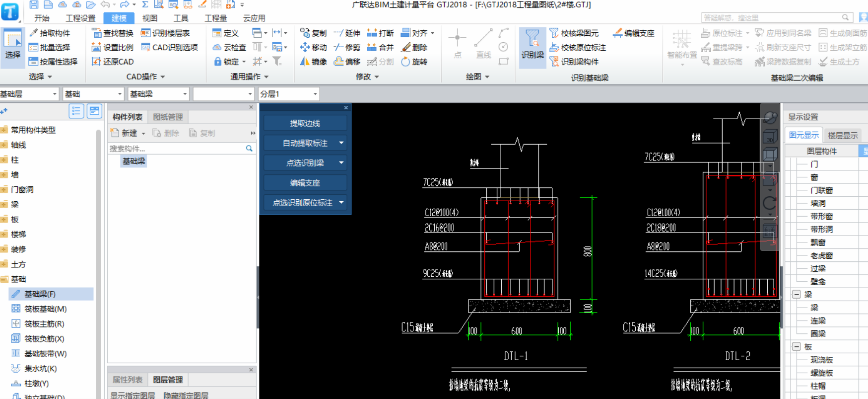Open the 开始 ribbon tab
This screenshot has width=868, height=399.
coord(42,18)
